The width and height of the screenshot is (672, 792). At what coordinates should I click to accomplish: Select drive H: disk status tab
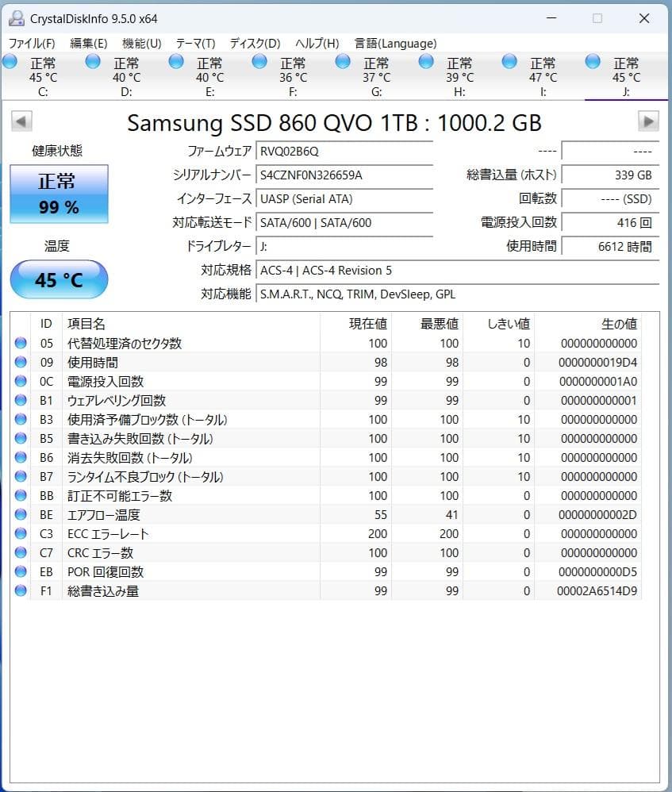coord(459,77)
